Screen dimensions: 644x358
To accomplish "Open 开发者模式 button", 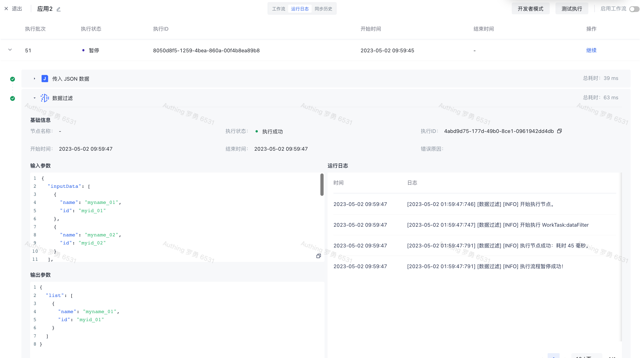I will (530, 9).
